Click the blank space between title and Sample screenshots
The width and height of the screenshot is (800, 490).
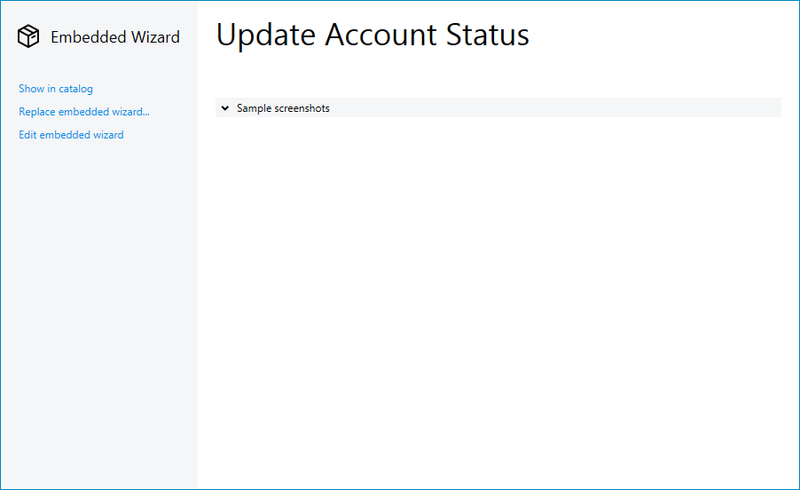pos(498,76)
